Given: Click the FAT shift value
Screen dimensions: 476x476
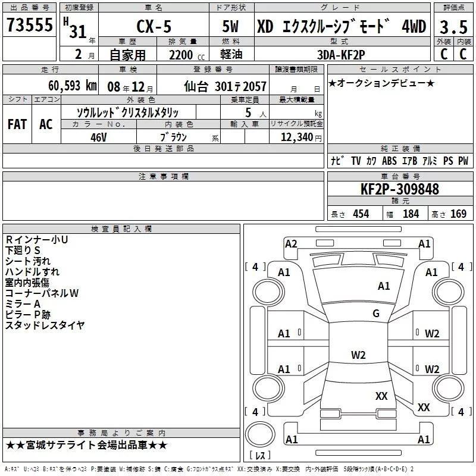Looking at the screenshot, I should click(17, 124).
